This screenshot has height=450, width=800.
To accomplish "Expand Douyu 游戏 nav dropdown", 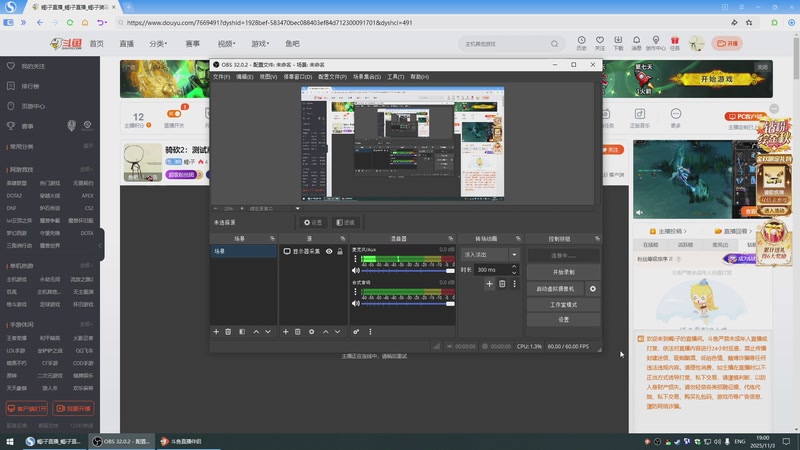I will (260, 44).
